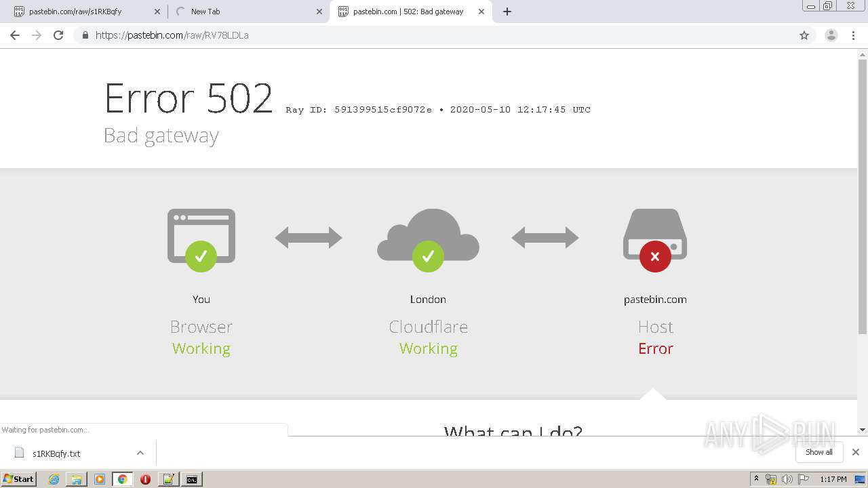Open the downloaded s1RKBqfy.txt file
The width and height of the screenshot is (868, 488).
pos(56,453)
